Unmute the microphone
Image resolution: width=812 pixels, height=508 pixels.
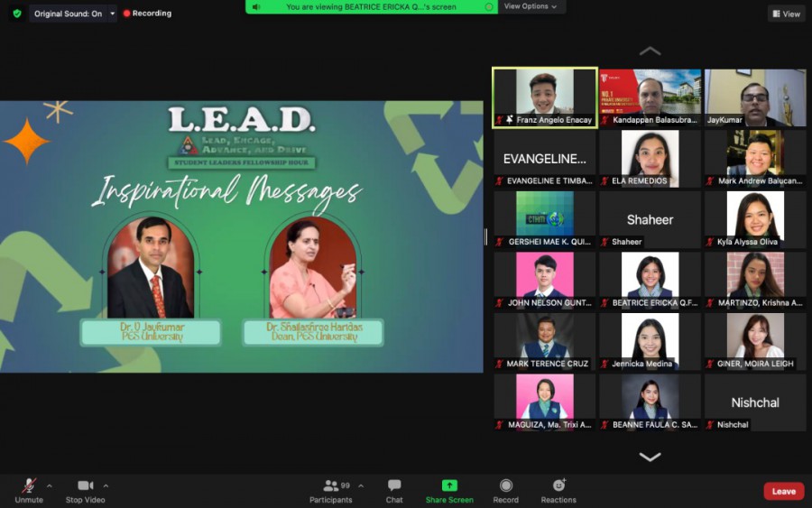(x=29, y=485)
